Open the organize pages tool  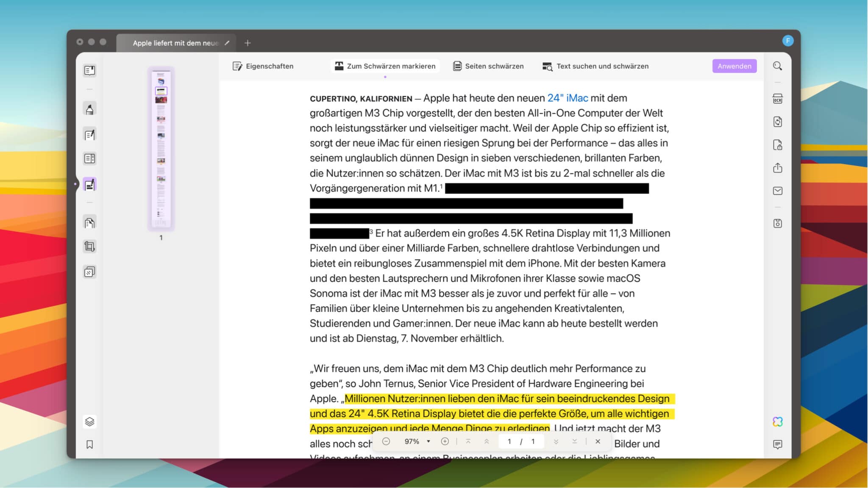click(x=89, y=223)
